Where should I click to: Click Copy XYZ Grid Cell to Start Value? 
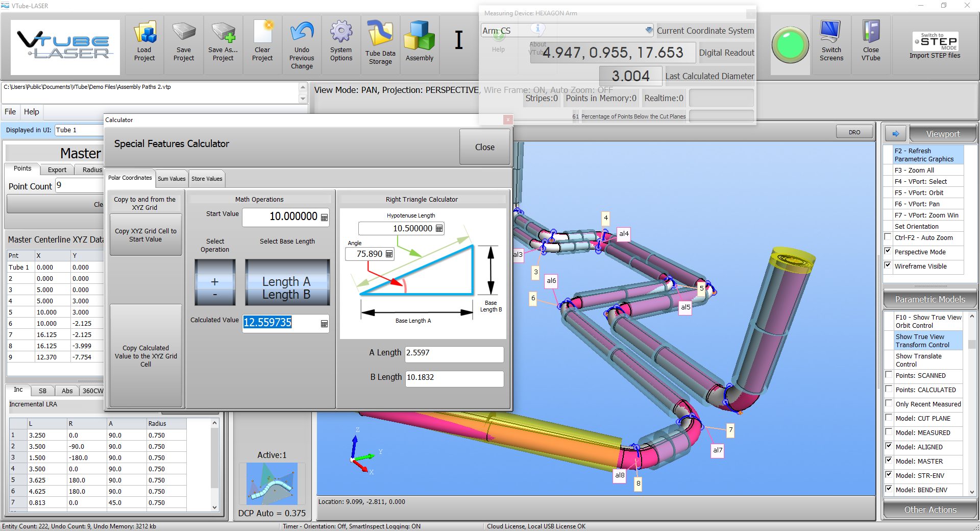tap(145, 235)
